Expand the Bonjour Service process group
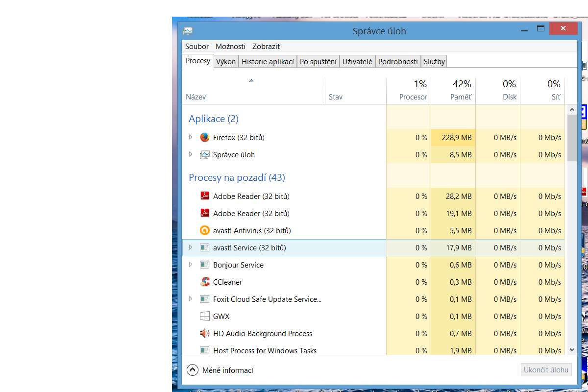 (x=191, y=265)
